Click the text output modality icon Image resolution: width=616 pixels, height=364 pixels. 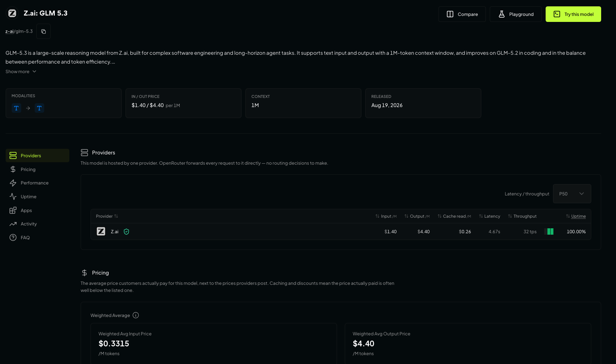[39, 108]
